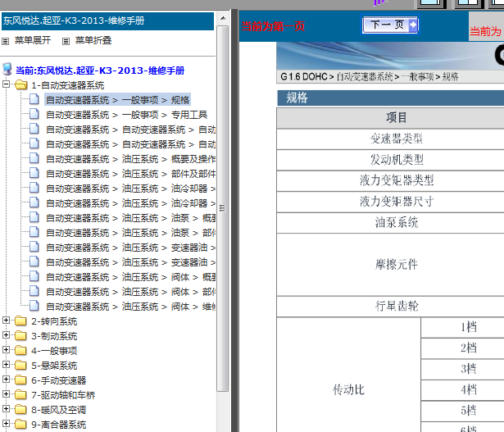
Task: Click the 6-手动变速器 folder icon
Action: [20, 380]
